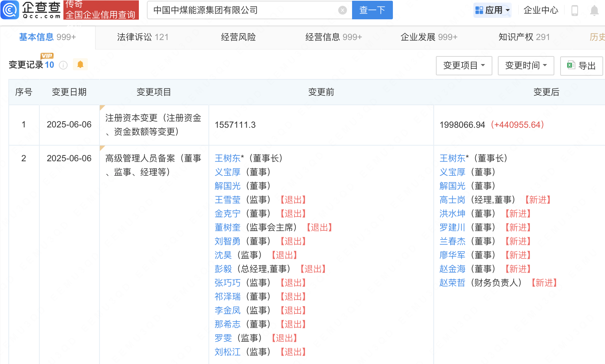
Task: Switch to 法律诉讼 tab
Action: 143,37
